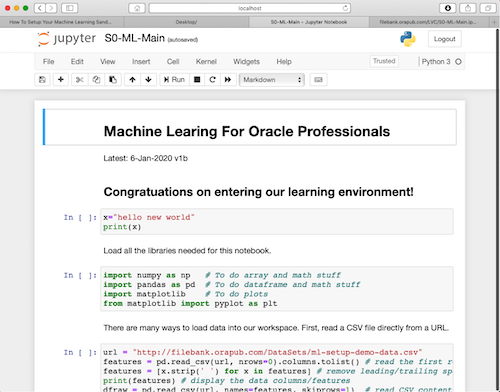Click the 'Latest: 6-Jan-2020 v1b' text

pyautogui.click(x=145, y=158)
